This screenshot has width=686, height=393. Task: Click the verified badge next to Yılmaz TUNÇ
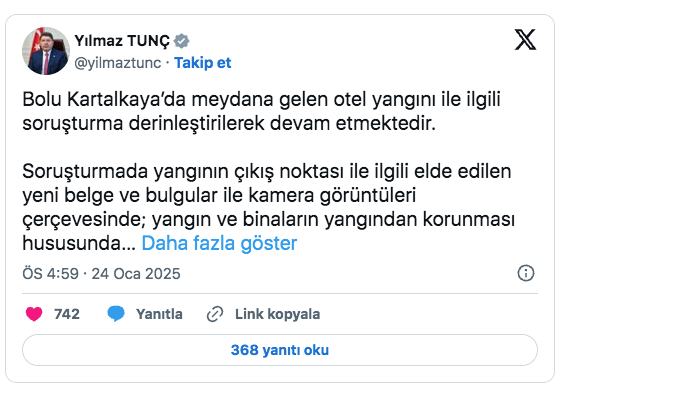181,41
